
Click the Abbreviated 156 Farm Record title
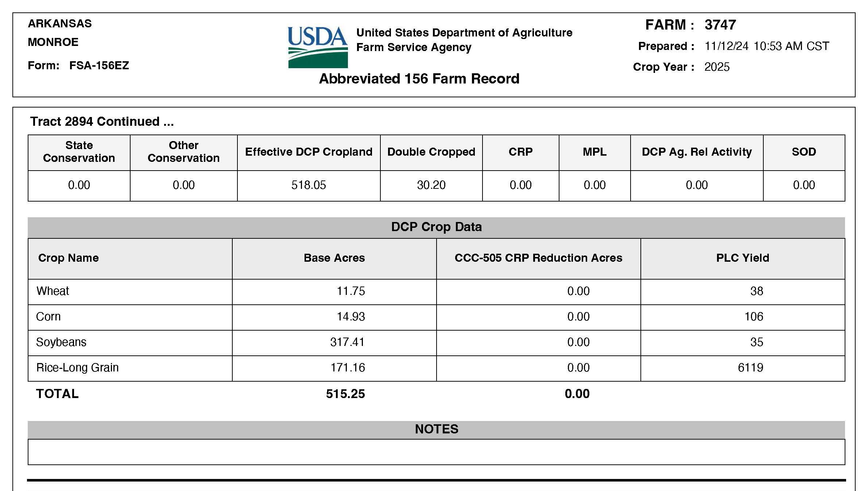pos(419,79)
